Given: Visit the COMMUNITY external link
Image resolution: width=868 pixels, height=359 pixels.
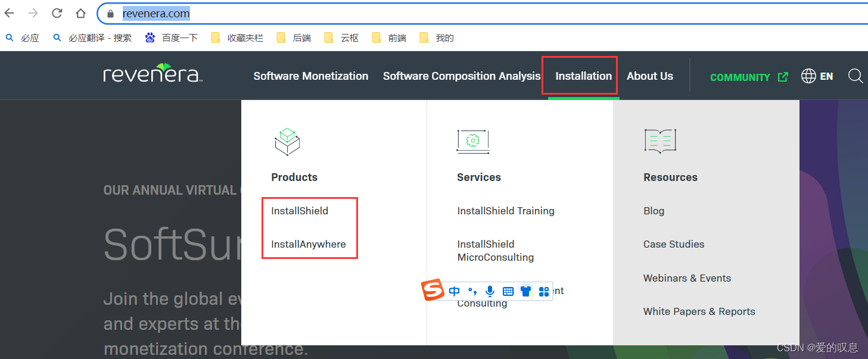Looking at the screenshot, I should [x=749, y=77].
